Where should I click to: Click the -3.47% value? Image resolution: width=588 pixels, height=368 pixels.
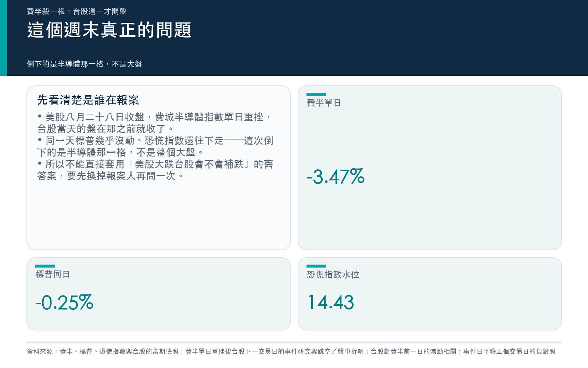[336, 176]
